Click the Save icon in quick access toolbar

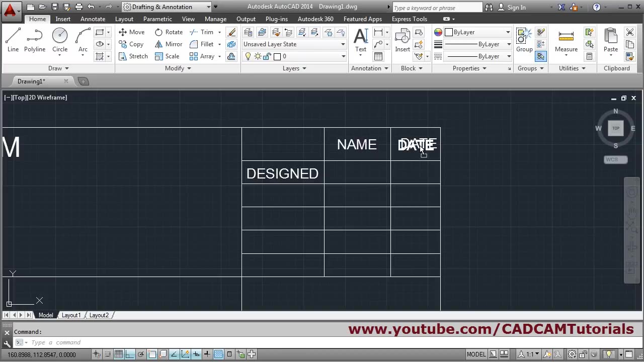tap(55, 7)
